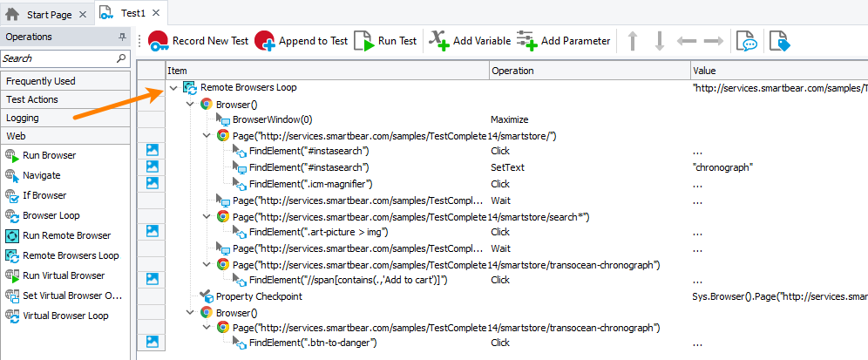Viewport: 868px width, 360px height.
Task: Click the SetText operation cell
Action: (507, 168)
